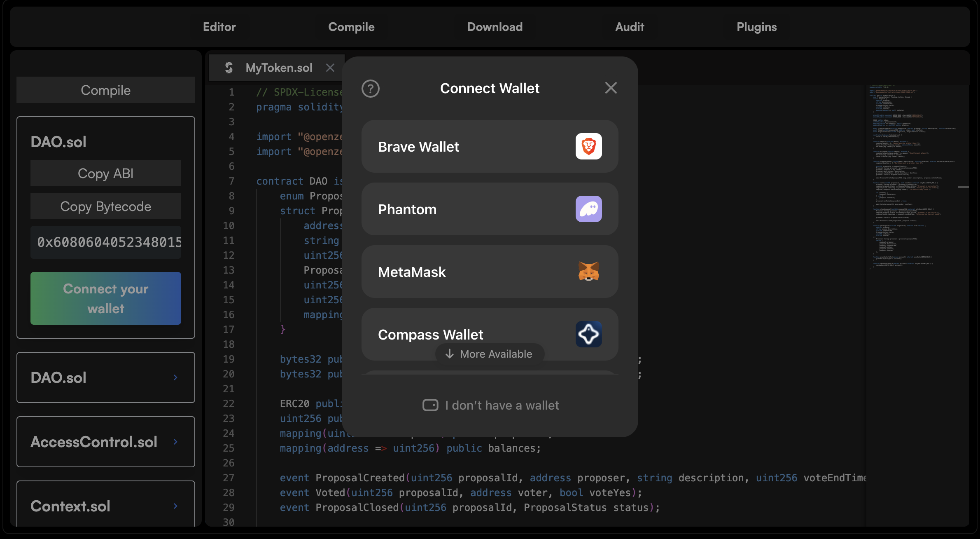
Task: Close the Connect Wallet dialog
Action: point(611,88)
